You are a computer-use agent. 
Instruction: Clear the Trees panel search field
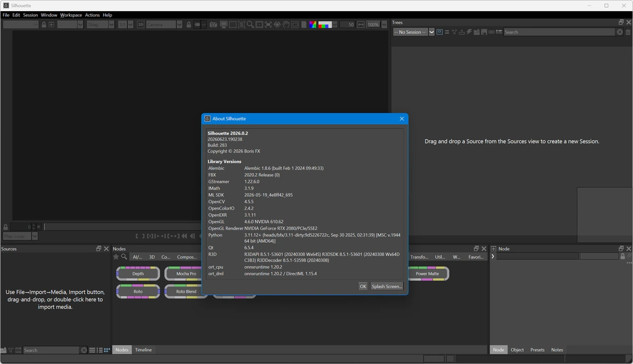[x=620, y=32]
